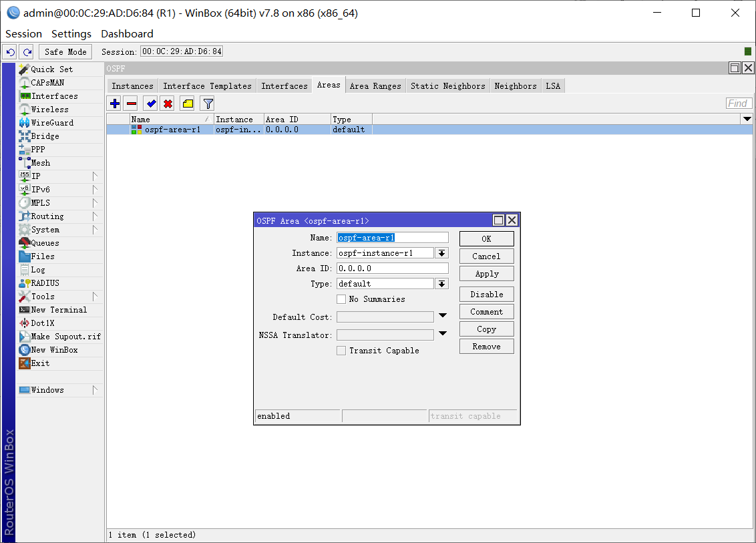Image resolution: width=756 pixels, height=543 pixels.
Task: Disable the area using the red X icon
Action: click(168, 104)
